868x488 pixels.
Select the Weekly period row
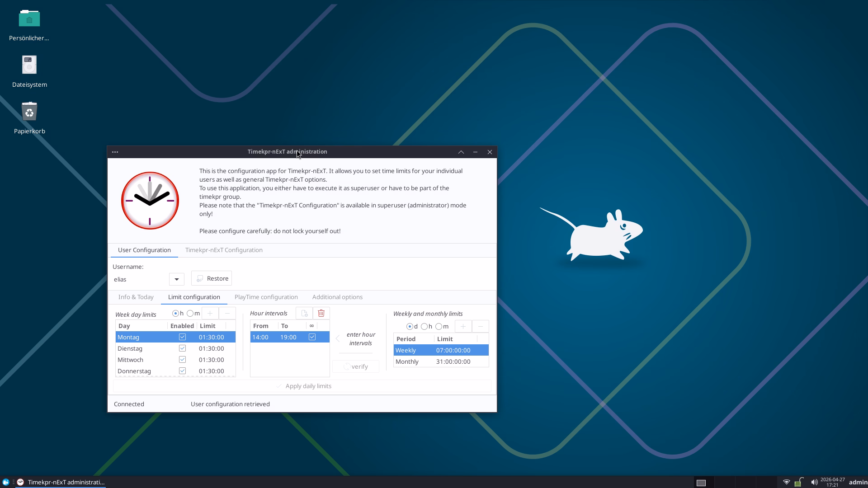point(441,350)
